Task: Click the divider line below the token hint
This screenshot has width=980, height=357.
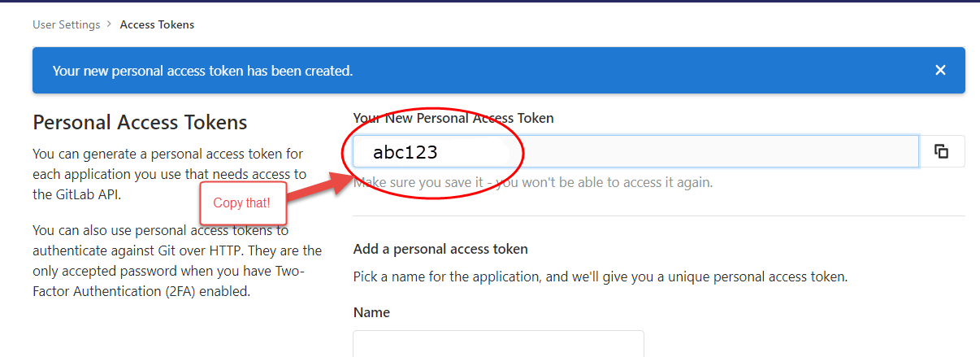Action: (x=659, y=216)
